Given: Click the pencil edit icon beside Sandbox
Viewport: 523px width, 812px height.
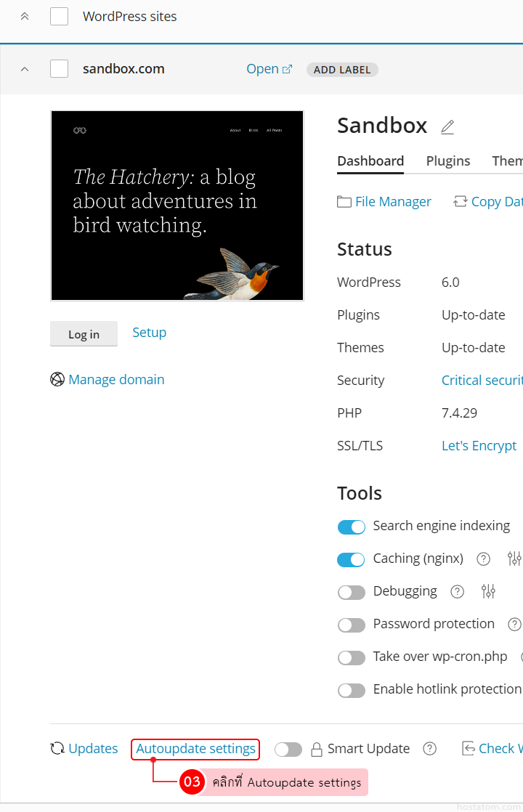Looking at the screenshot, I should click(447, 127).
